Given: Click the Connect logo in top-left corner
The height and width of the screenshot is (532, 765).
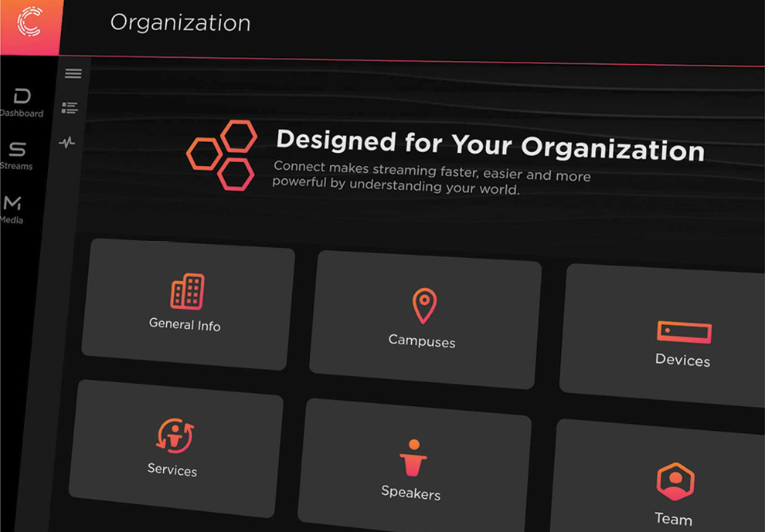Looking at the screenshot, I should (x=29, y=23).
